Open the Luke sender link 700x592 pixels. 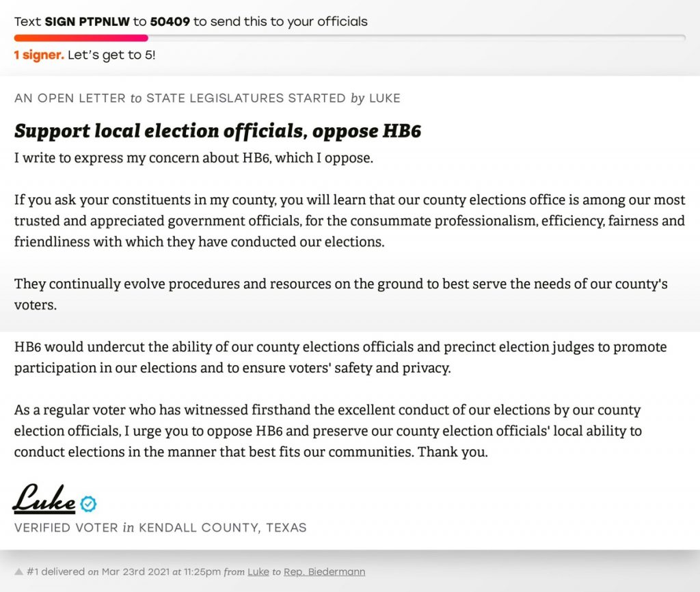[258, 571]
